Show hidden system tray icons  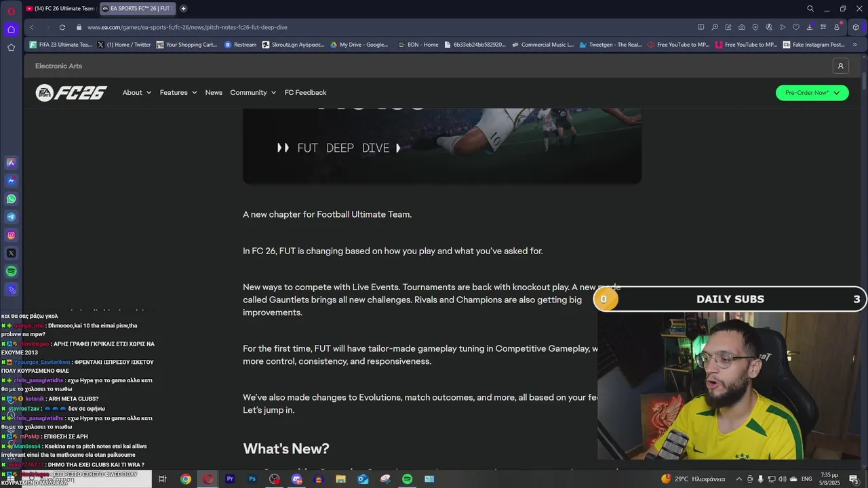[x=739, y=479]
